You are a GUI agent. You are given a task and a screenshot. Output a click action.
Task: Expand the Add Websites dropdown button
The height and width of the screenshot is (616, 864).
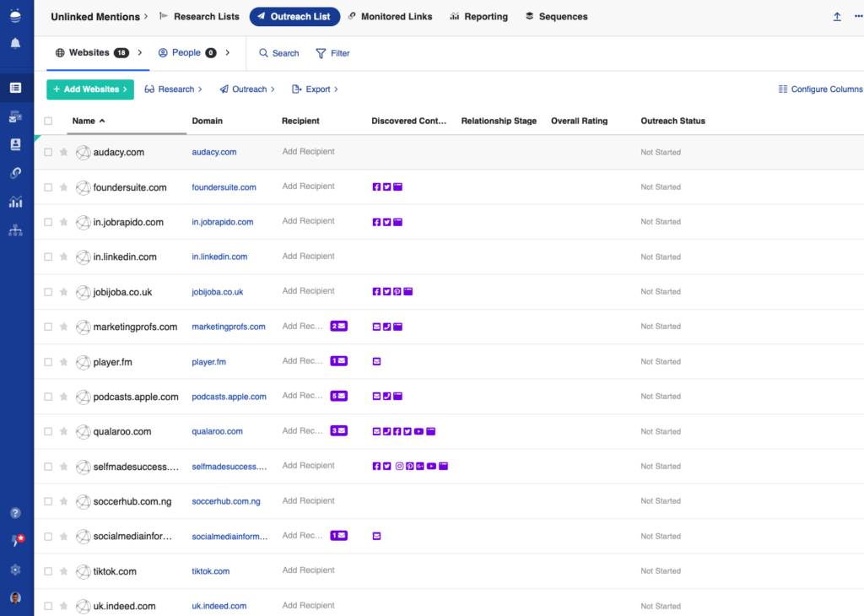click(x=90, y=89)
